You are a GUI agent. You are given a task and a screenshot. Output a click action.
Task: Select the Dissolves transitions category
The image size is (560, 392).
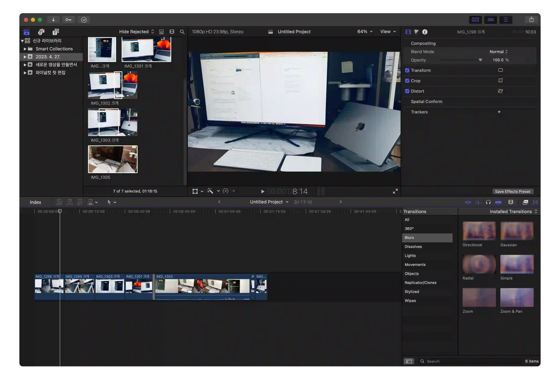413,246
